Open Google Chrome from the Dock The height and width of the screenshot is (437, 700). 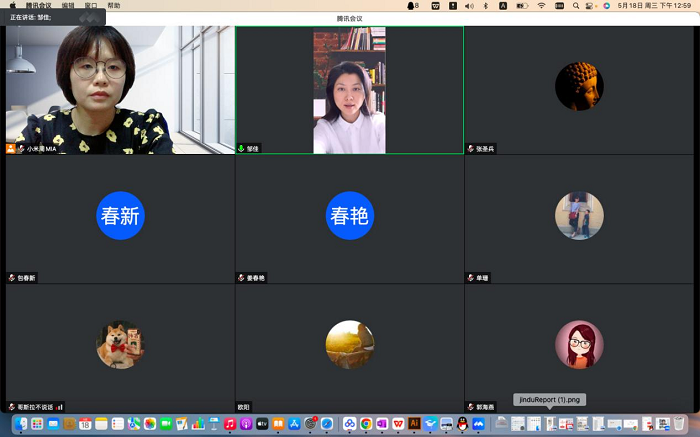pyautogui.click(x=366, y=424)
